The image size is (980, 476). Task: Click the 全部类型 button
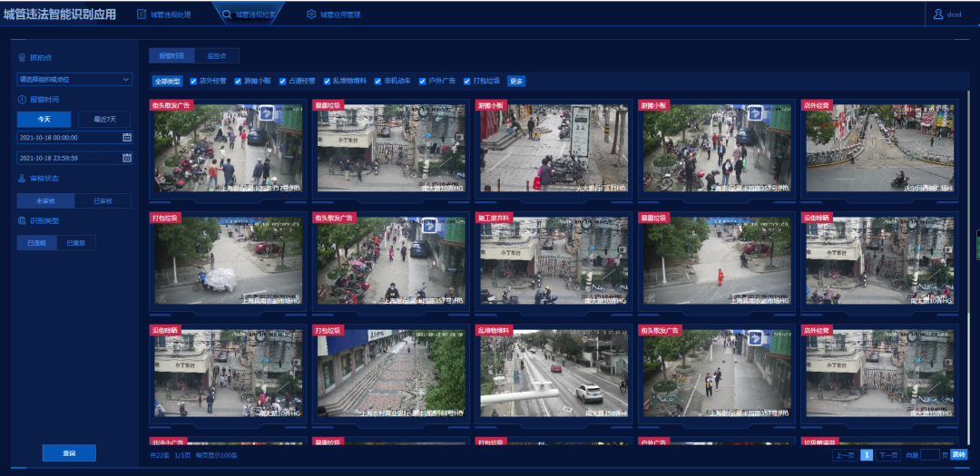tap(168, 82)
